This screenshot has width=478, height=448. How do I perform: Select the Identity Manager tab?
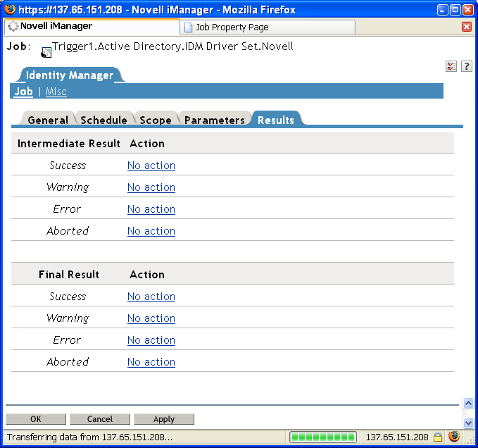70,75
